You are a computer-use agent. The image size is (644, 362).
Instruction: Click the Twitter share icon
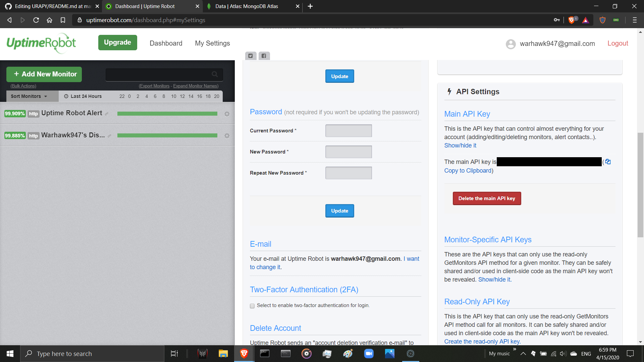251,56
